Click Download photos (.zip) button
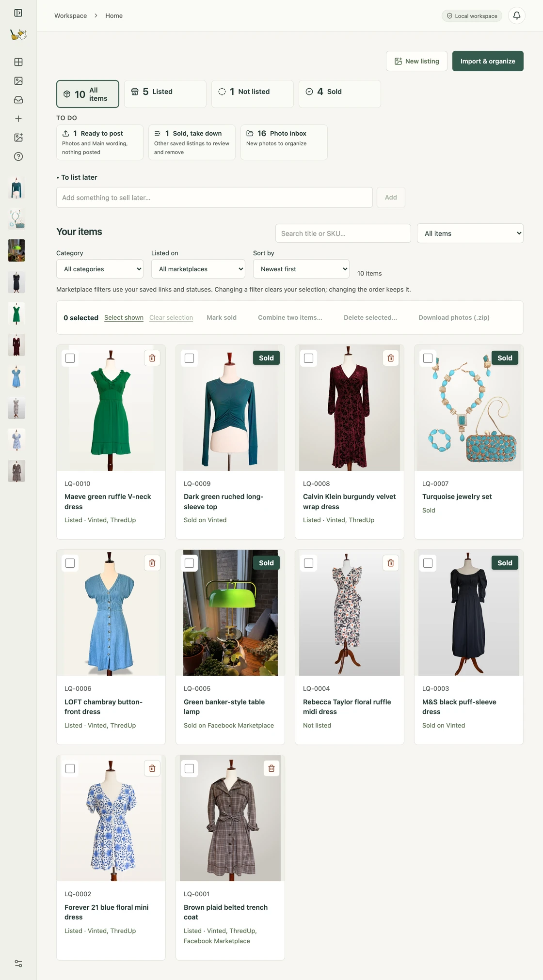Image resolution: width=543 pixels, height=980 pixels. (454, 318)
